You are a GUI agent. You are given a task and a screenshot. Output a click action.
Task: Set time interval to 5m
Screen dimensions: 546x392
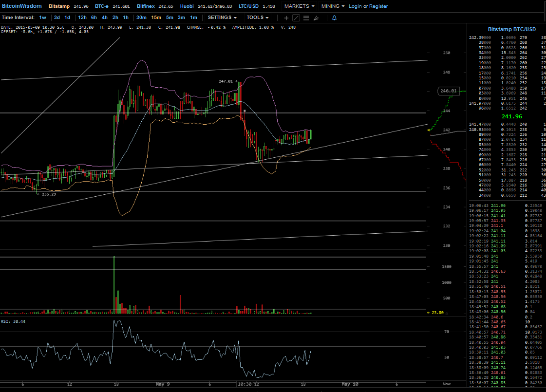[169, 18]
